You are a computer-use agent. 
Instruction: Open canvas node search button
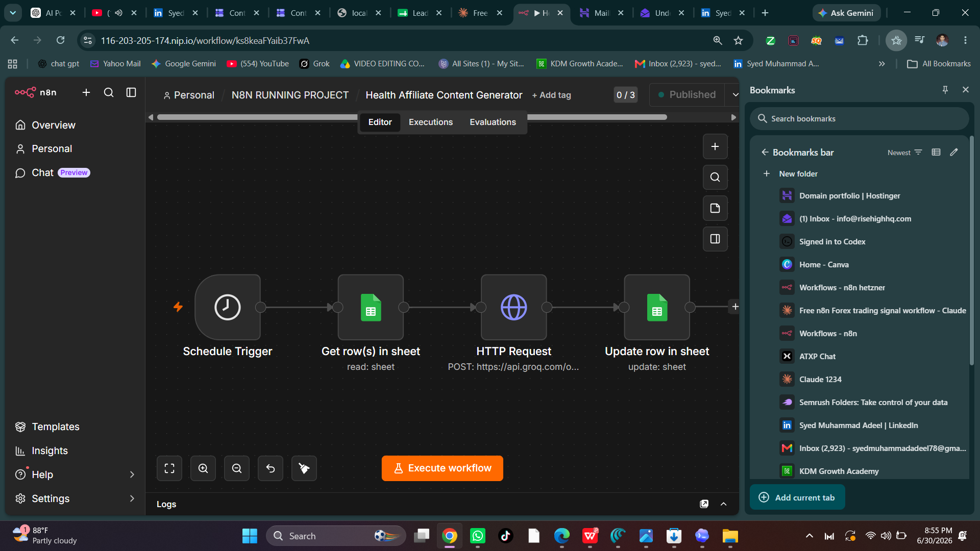point(715,177)
